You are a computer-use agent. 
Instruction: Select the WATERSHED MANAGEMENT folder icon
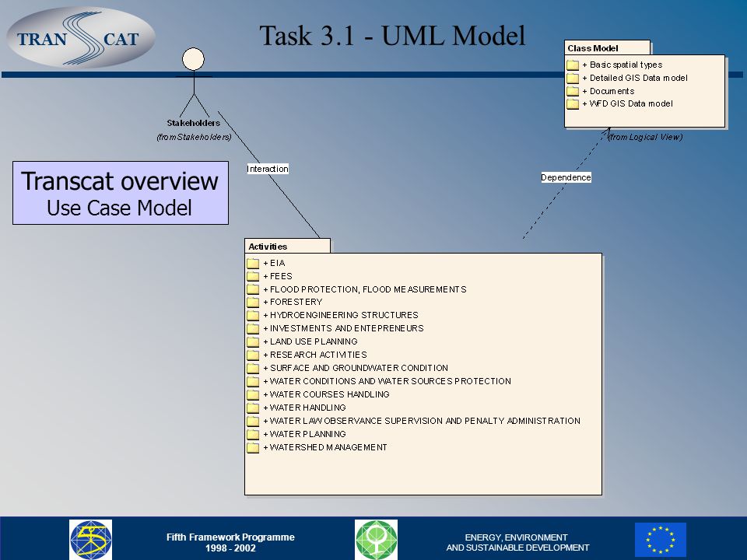pyautogui.click(x=253, y=448)
